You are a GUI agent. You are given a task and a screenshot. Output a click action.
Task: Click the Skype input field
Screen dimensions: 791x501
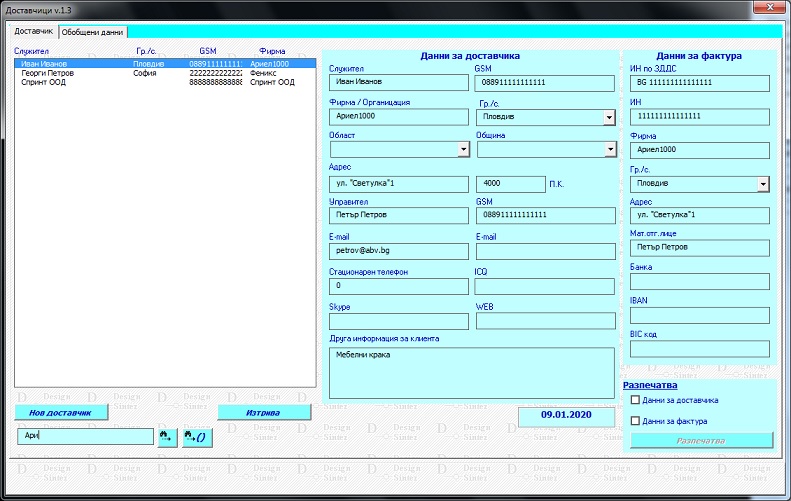398,321
